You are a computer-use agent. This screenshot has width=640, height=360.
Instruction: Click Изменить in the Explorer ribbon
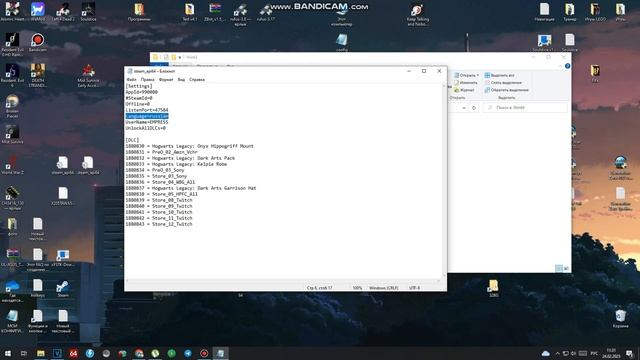pos(466,83)
